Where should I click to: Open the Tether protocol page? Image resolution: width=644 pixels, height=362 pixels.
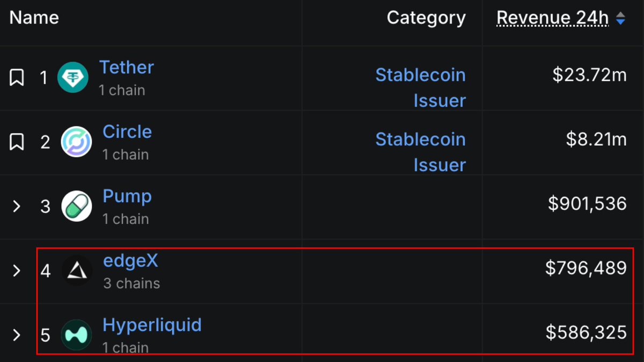coord(126,67)
